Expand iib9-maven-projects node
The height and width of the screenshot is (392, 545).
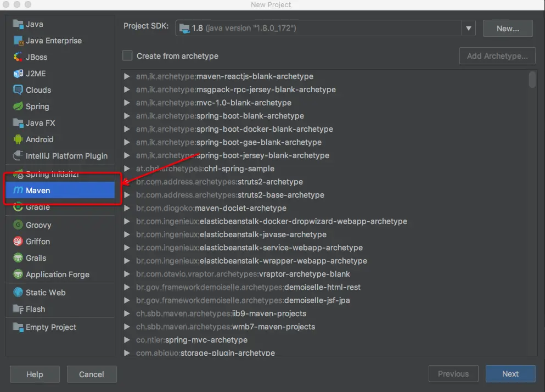pyautogui.click(x=127, y=313)
